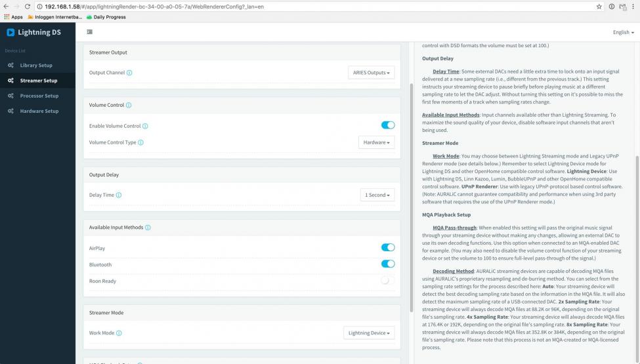640x364 pixels.
Task: Click the settings panel vertical scrollbar
Action: 412,197
